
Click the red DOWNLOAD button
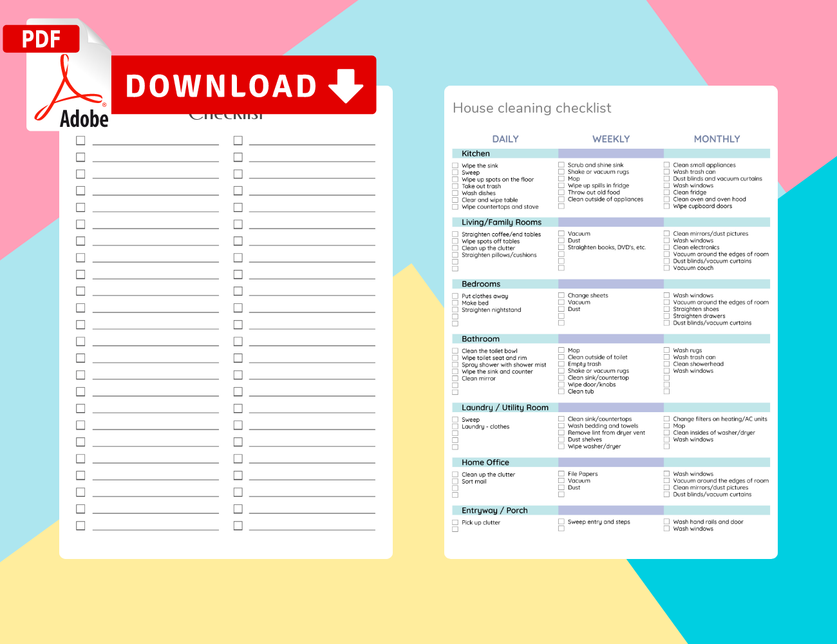244,85
